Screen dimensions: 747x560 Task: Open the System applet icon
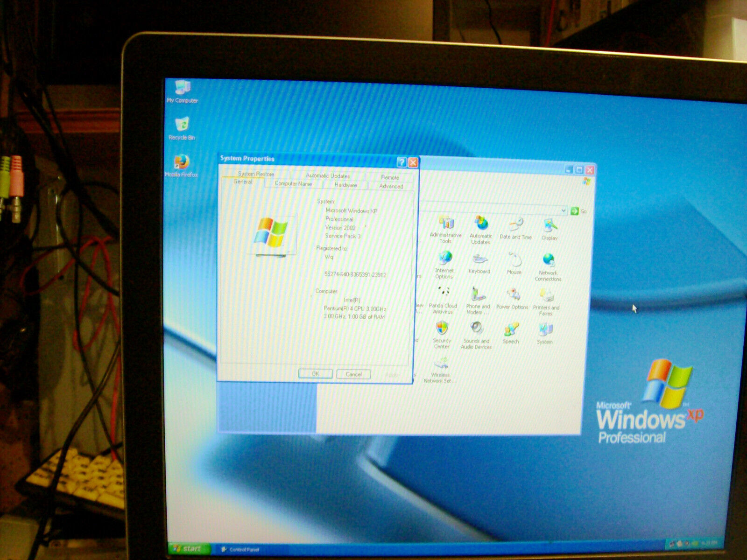coord(545,334)
